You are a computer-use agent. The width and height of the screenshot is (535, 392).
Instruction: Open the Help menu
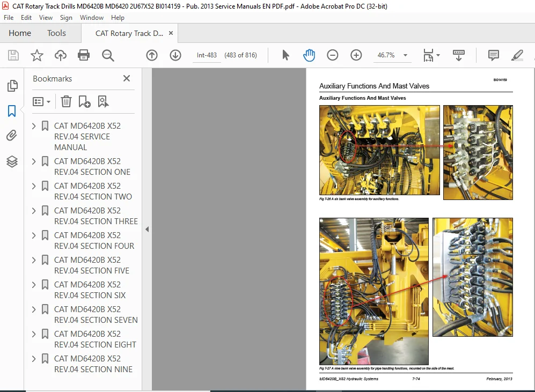click(118, 18)
